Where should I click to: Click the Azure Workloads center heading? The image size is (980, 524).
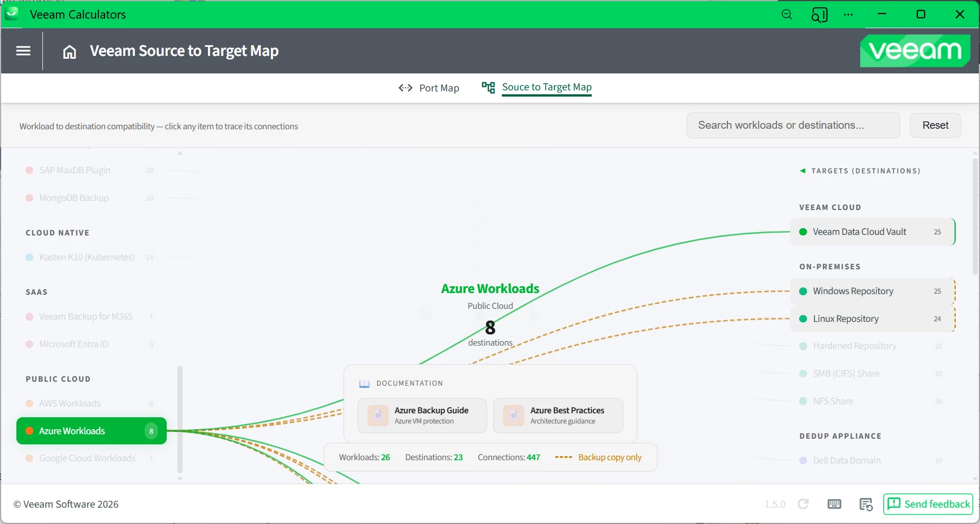pos(491,289)
